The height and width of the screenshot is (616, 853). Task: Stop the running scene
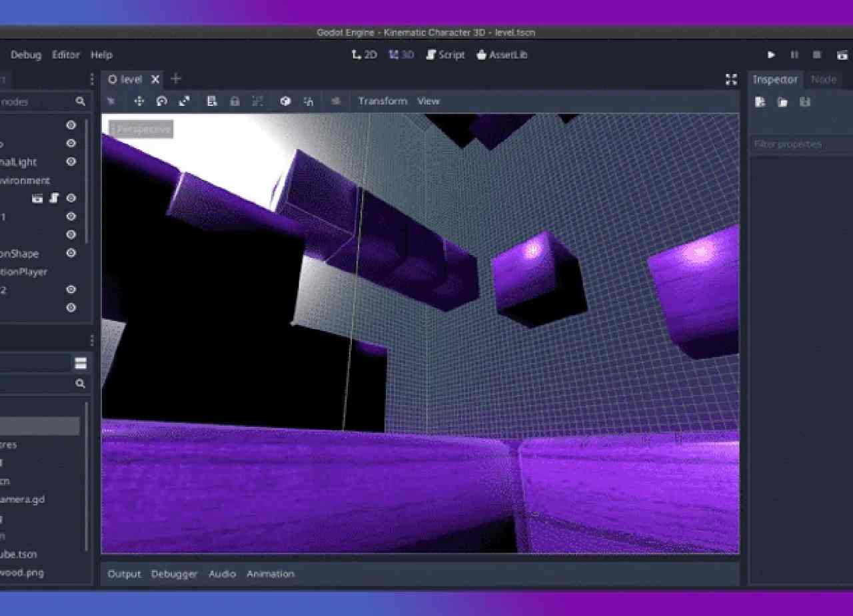817,55
